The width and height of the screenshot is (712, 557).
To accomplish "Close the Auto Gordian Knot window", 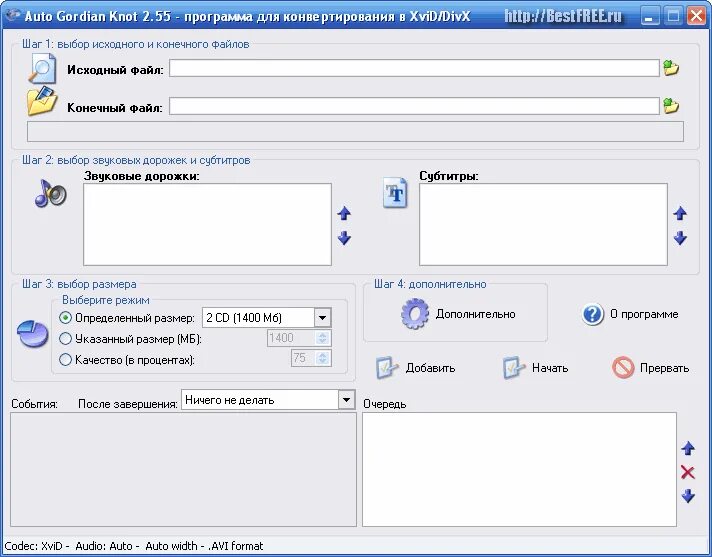I will point(696,16).
